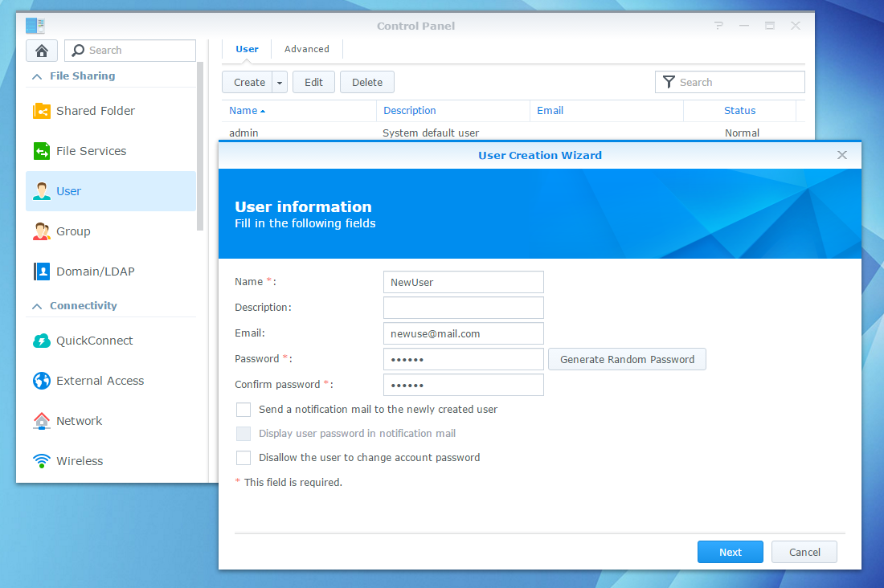This screenshot has height=588, width=884.
Task: Collapse the Connectivity section
Action: pos(36,306)
